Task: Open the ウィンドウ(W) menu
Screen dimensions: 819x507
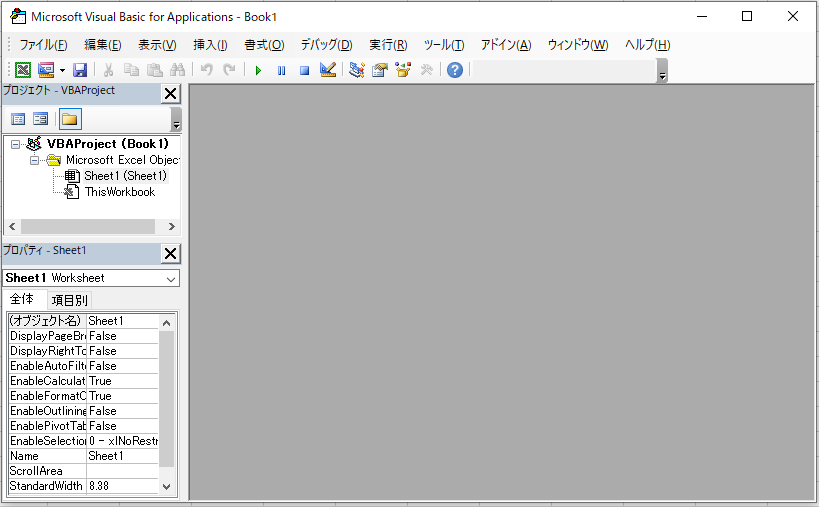Action: 578,45
